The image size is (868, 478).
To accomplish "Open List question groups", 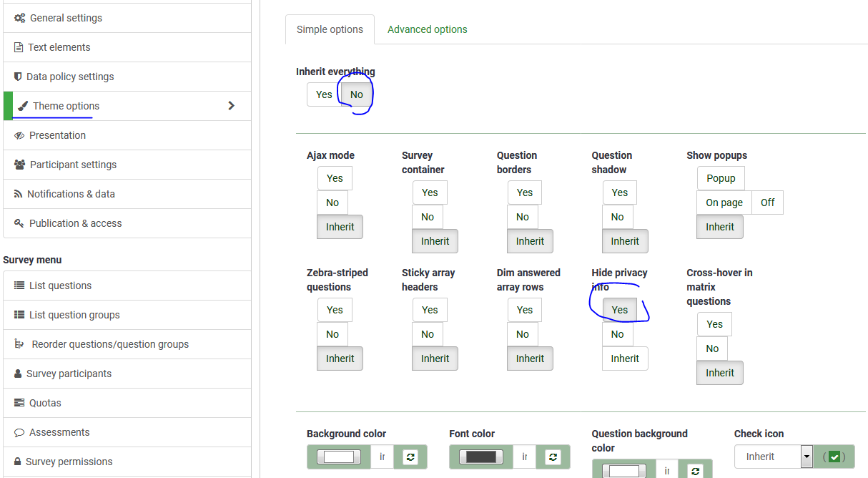I will [x=74, y=315].
